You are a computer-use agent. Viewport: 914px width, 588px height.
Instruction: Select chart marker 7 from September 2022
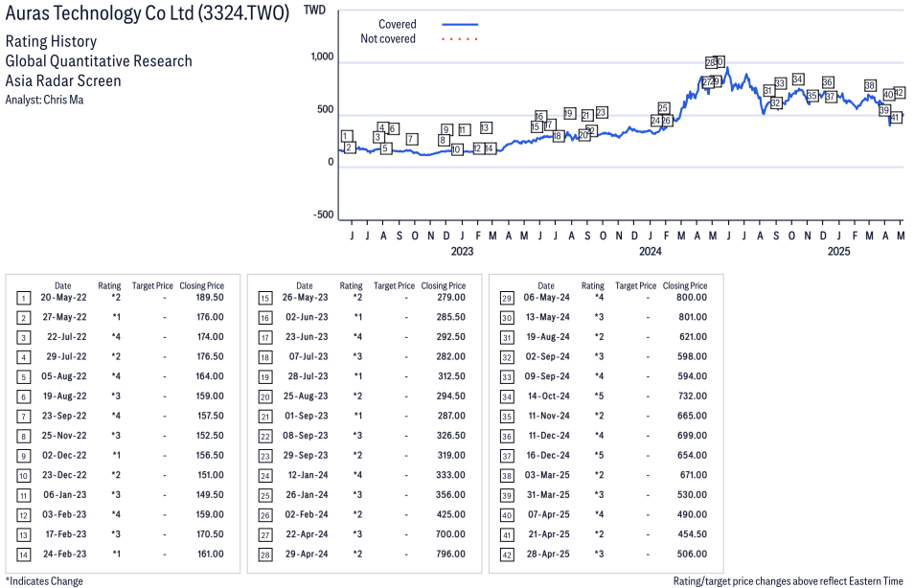point(412,139)
